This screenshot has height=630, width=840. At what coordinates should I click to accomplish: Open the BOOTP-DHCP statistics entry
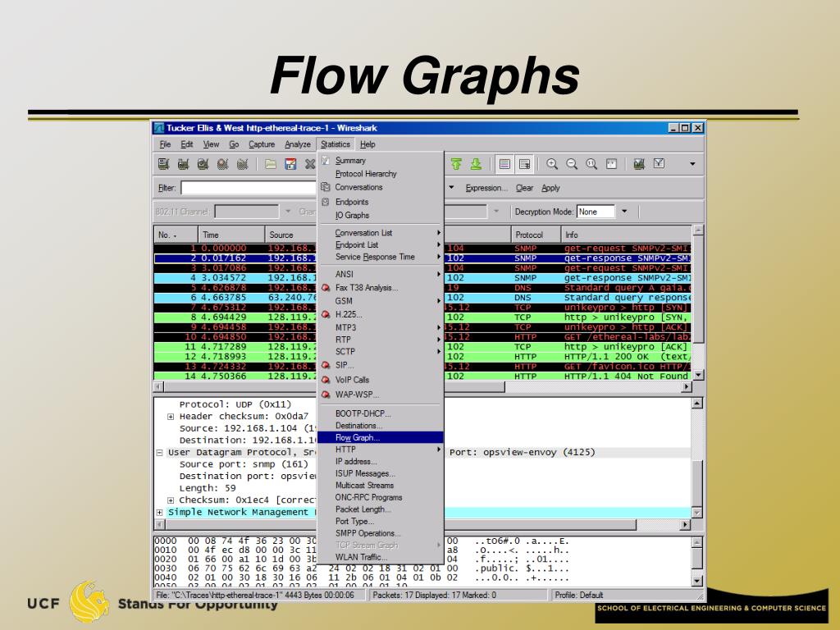pyautogui.click(x=381, y=413)
